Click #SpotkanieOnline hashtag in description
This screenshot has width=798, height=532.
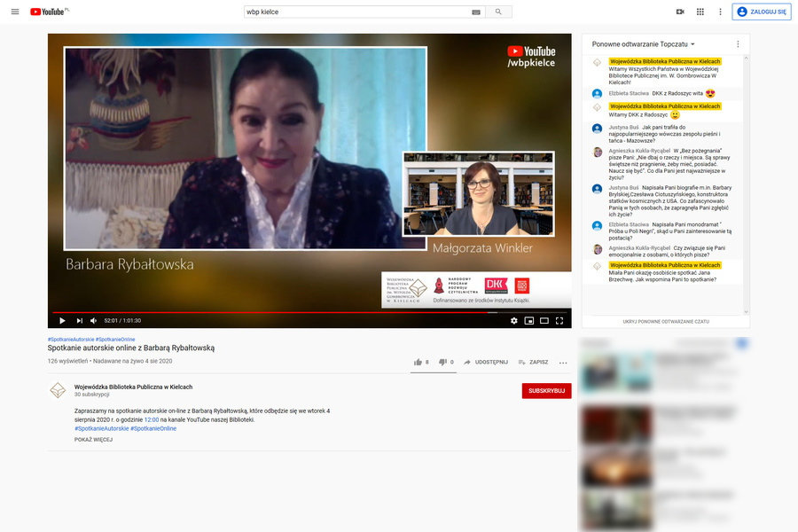click(x=153, y=428)
